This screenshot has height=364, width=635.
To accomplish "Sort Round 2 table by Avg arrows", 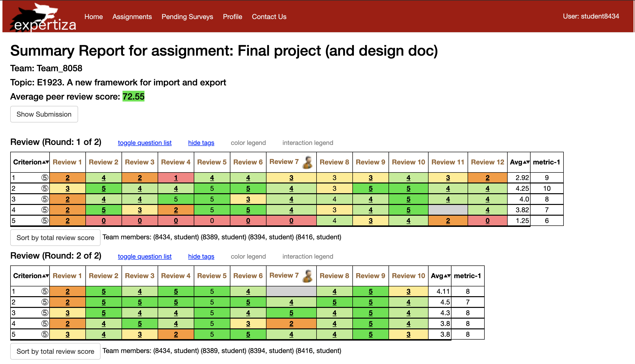I will coord(447,276).
